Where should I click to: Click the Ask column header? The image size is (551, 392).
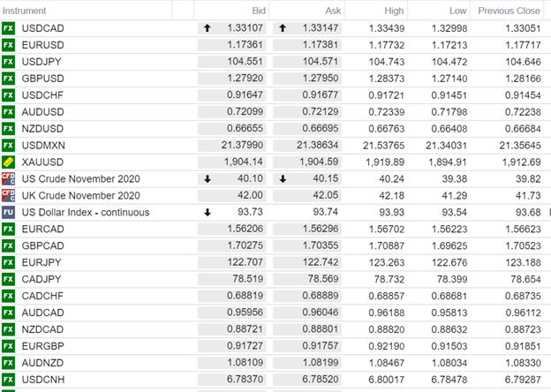pyautogui.click(x=332, y=11)
